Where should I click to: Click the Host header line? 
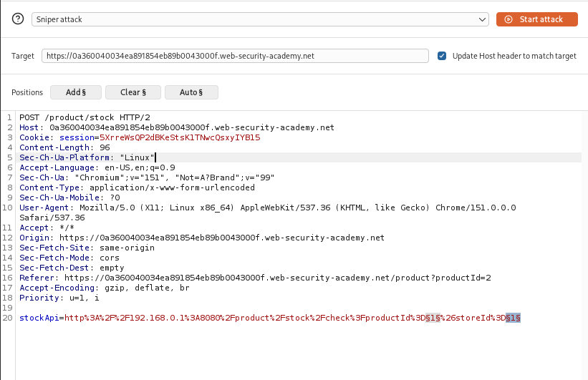point(177,127)
